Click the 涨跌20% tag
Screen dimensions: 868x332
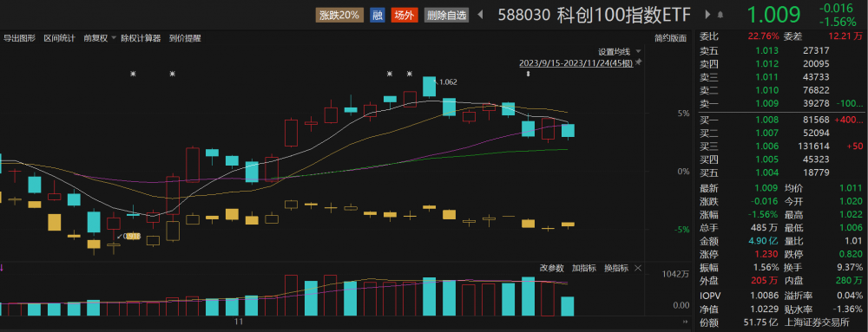pos(339,15)
